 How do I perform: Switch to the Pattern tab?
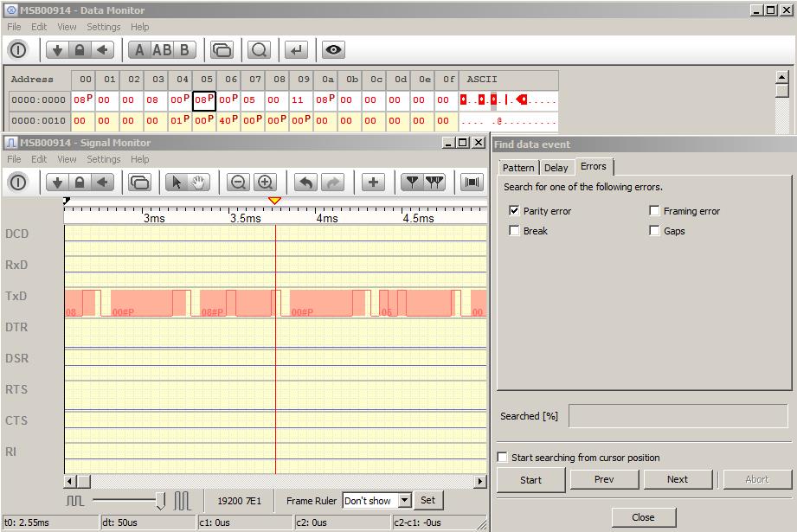click(517, 167)
